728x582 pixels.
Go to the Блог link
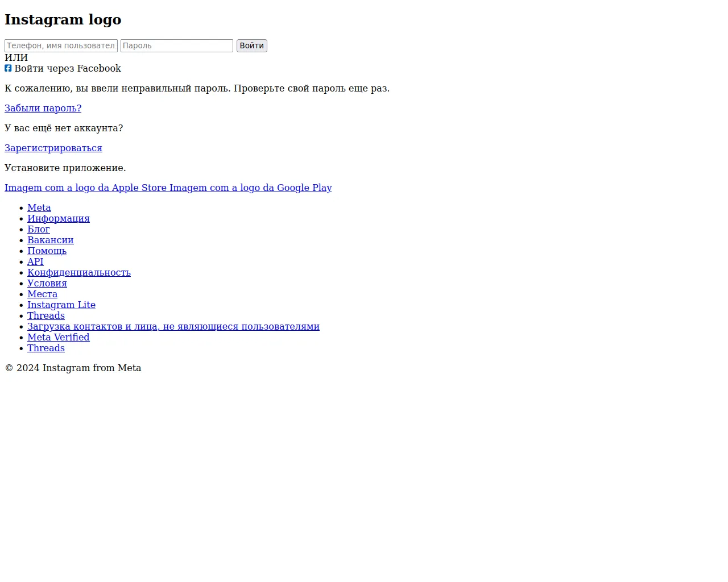click(39, 229)
